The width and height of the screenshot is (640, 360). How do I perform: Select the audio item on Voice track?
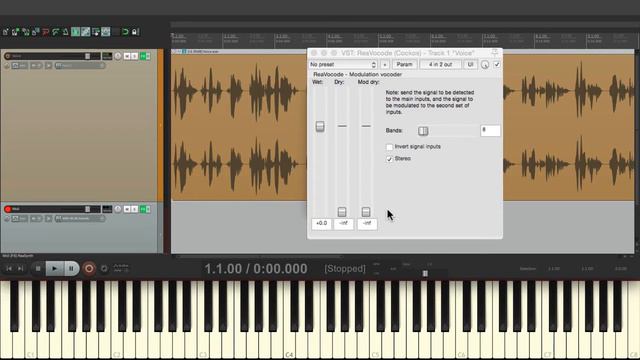pyautogui.click(x=239, y=127)
